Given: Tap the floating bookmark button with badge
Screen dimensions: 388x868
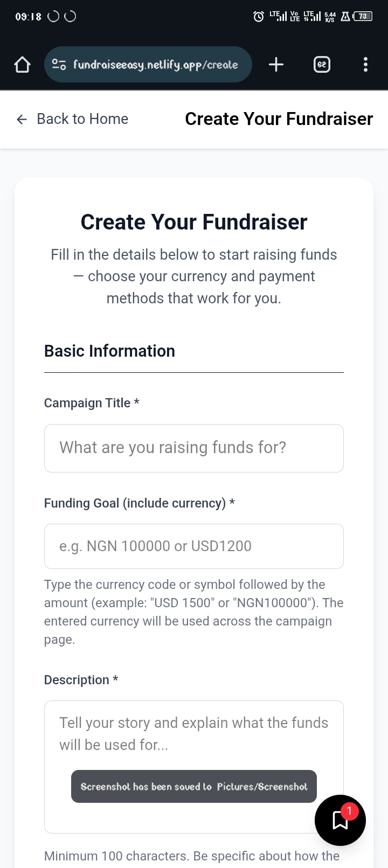Looking at the screenshot, I should [x=340, y=820].
